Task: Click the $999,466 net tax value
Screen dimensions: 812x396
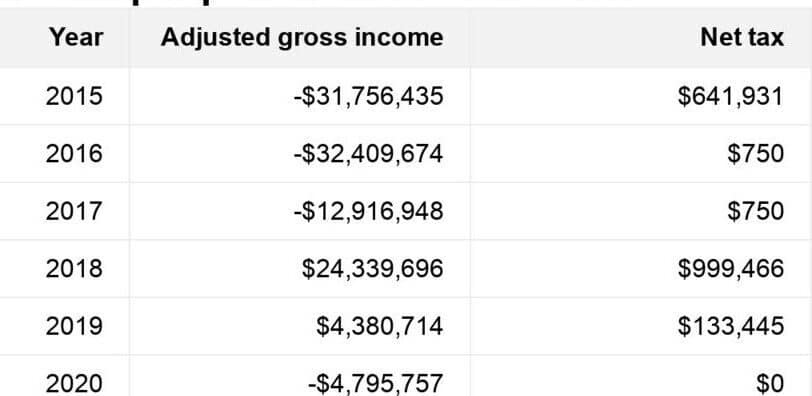Action: [731, 269]
